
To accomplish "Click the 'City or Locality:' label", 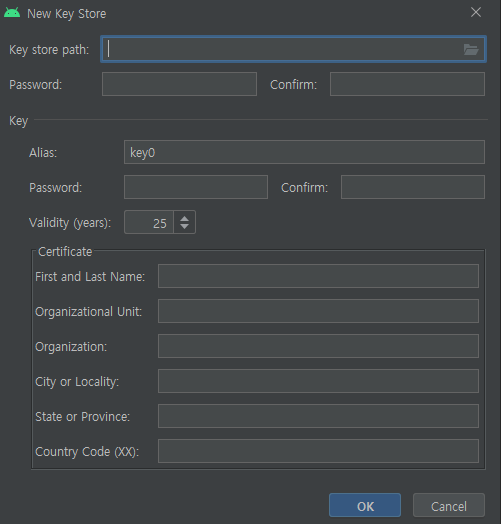I will coord(77,382).
